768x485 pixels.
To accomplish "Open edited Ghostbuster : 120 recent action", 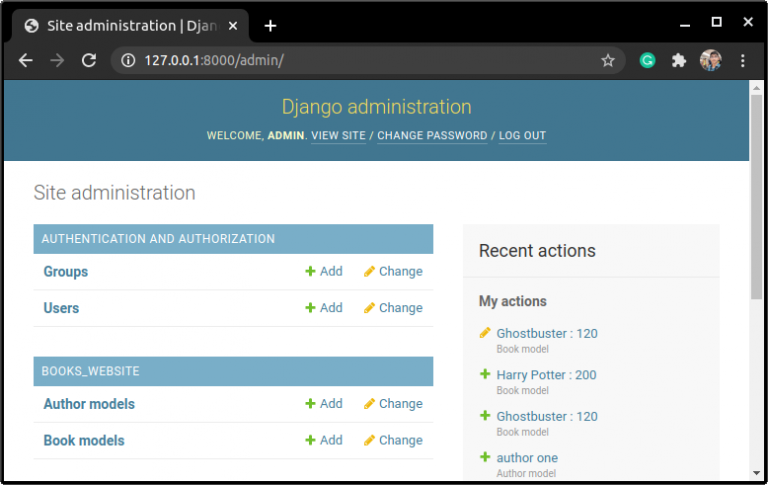I will [x=547, y=334].
